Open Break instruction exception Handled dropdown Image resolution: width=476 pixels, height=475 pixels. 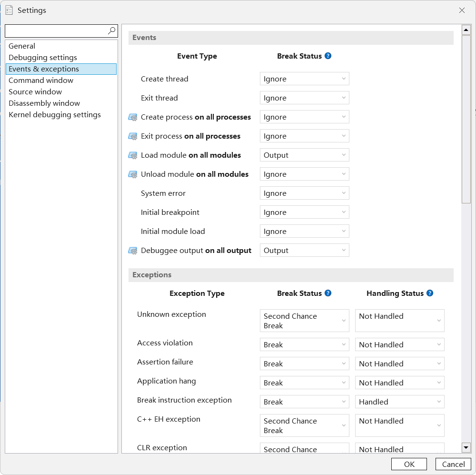coord(400,402)
